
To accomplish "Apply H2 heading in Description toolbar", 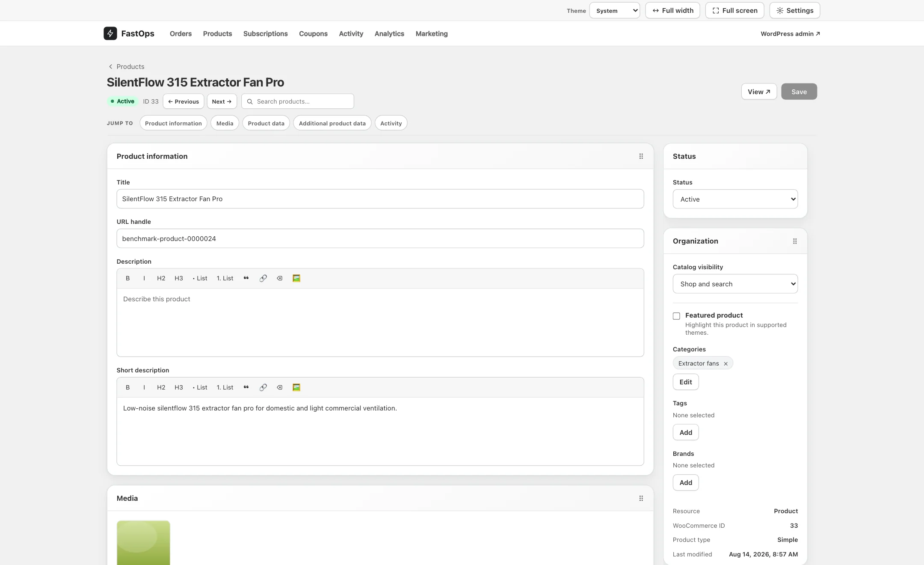I will point(161,278).
